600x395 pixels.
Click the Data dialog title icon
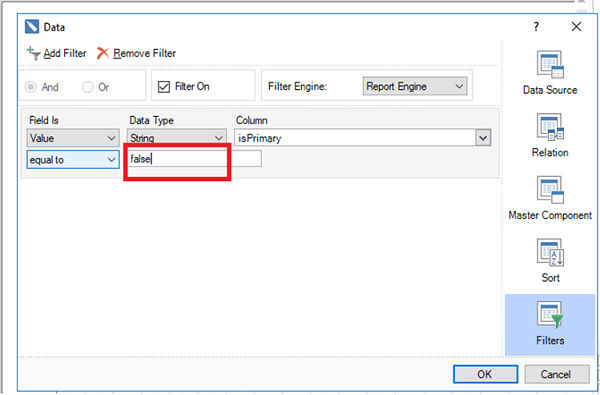pyautogui.click(x=32, y=27)
